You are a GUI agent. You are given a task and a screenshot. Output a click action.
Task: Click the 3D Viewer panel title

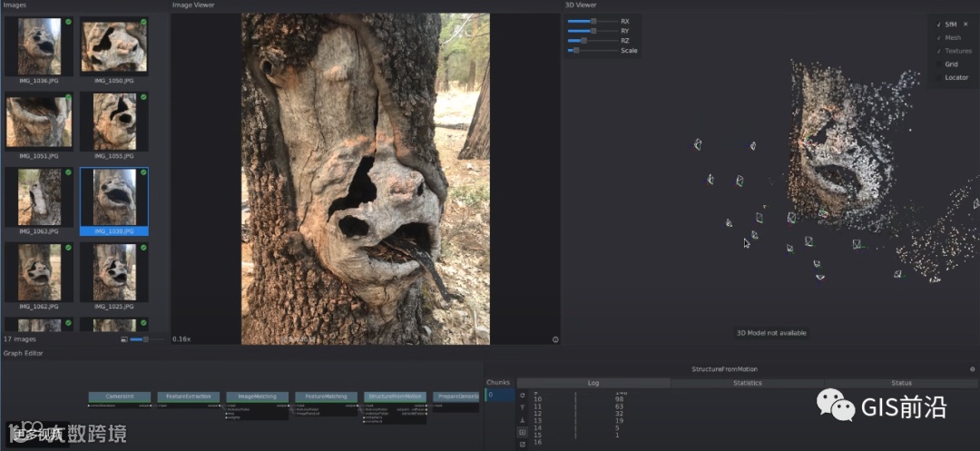coord(580,5)
